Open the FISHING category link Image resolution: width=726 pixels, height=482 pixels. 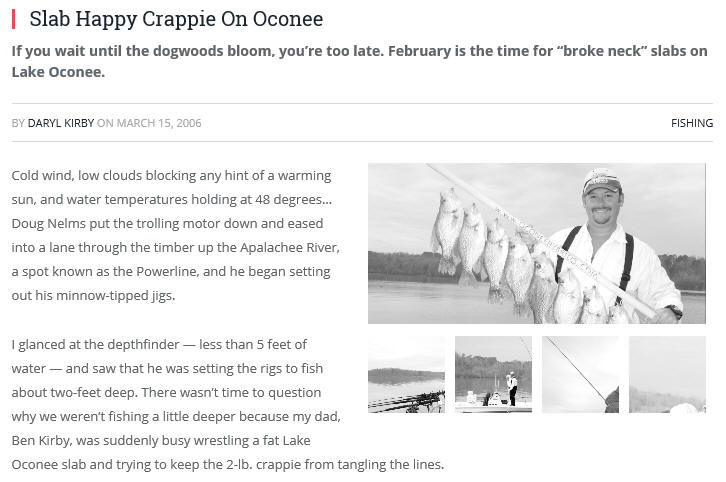pos(692,123)
